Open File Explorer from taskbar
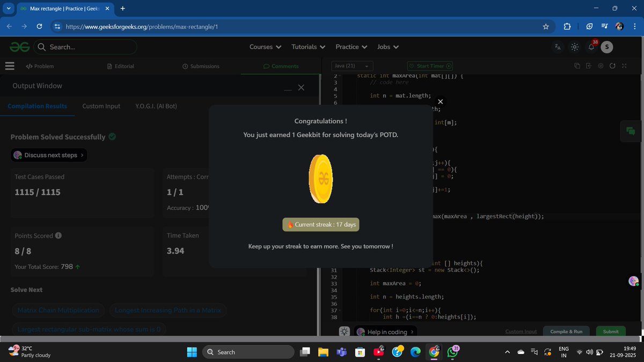This screenshot has height=362, width=644. (x=323, y=352)
